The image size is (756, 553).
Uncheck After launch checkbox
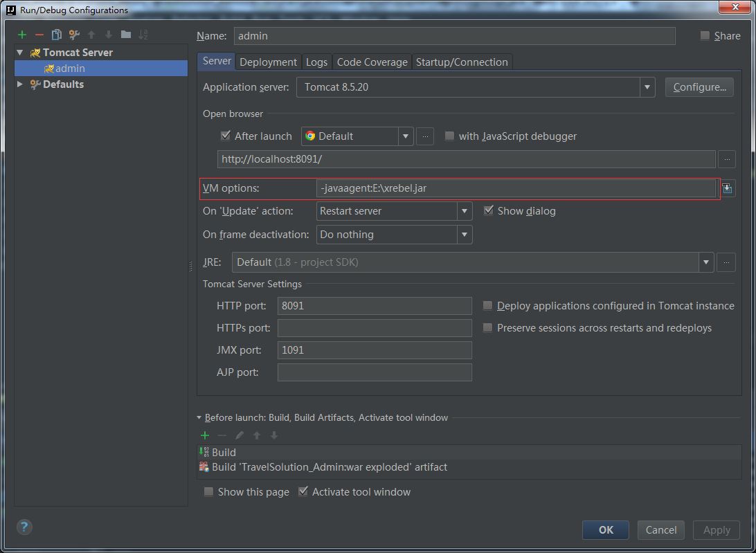click(225, 136)
